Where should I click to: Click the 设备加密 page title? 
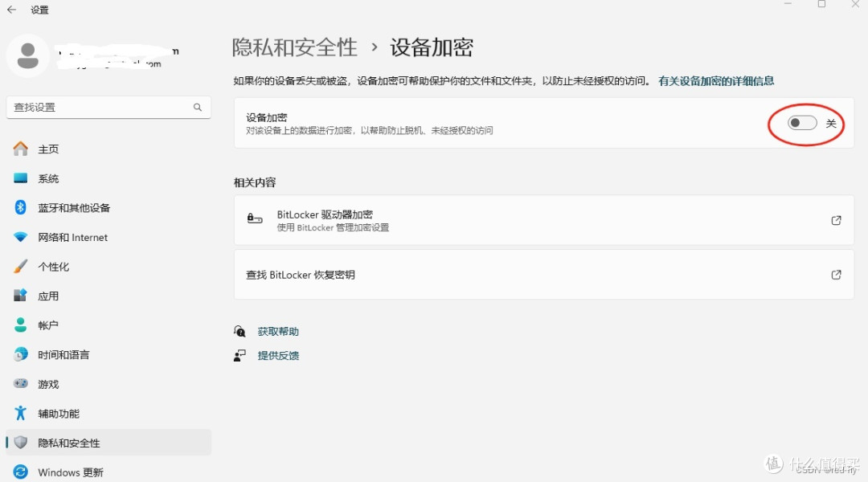coord(432,47)
